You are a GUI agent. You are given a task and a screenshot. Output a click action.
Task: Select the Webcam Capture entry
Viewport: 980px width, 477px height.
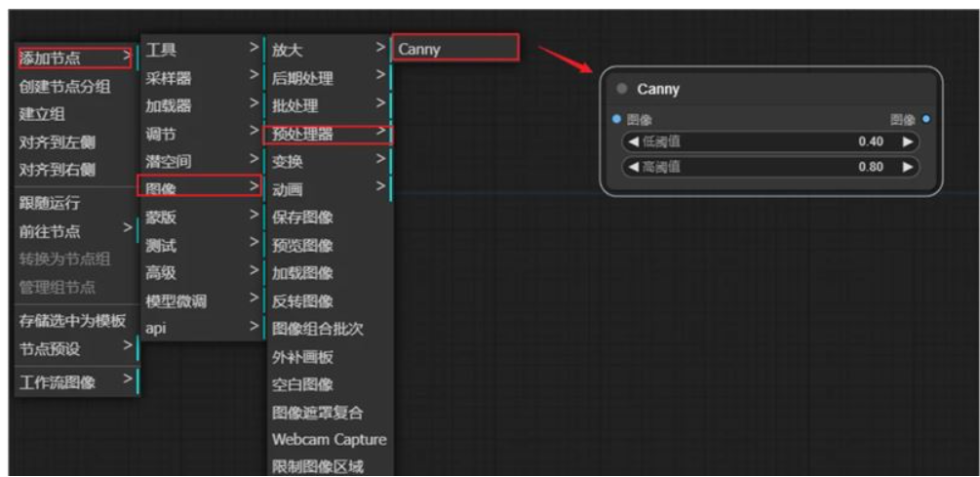(329, 439)
